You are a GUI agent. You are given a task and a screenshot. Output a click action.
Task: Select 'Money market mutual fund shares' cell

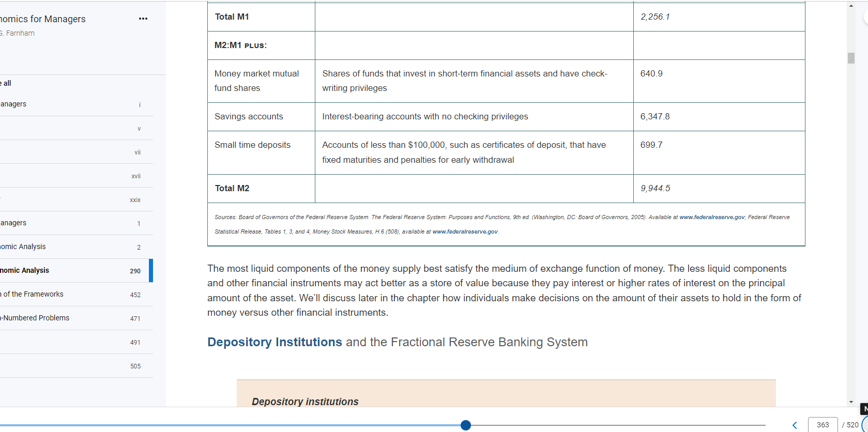click(261, 81)
